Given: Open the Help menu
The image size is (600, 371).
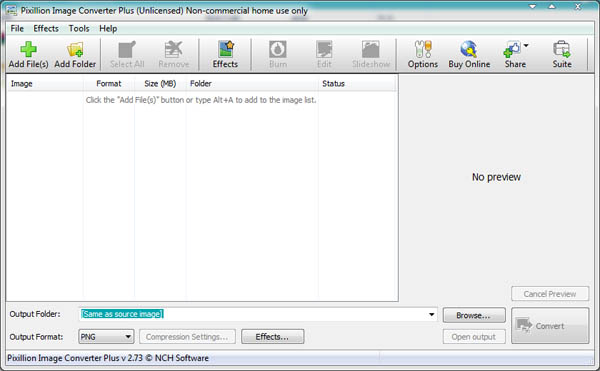Looking at the screenshot, I should 108,29.
